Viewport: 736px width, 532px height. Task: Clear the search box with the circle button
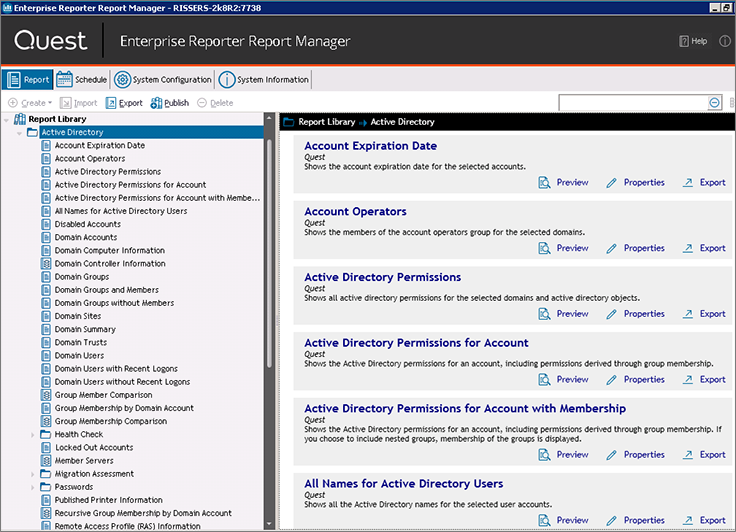pos(714,102)
